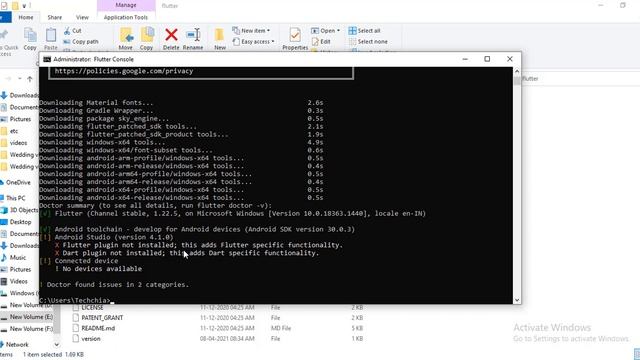Screen dimensions: 640x360
Task: Click the Manage contextual tab
Action: click(126, 5)
